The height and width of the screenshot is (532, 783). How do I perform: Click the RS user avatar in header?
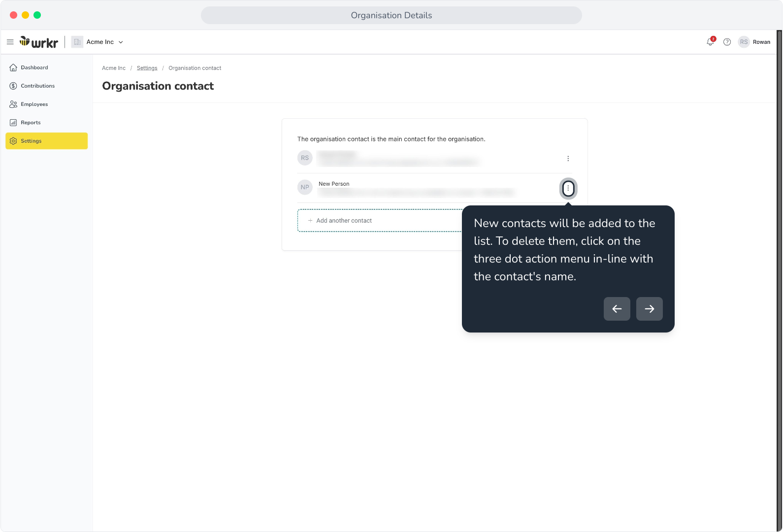point(744,42)
